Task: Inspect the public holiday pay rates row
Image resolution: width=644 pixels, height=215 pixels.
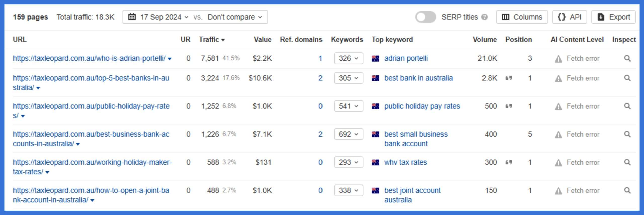Action: coord(627,106)
